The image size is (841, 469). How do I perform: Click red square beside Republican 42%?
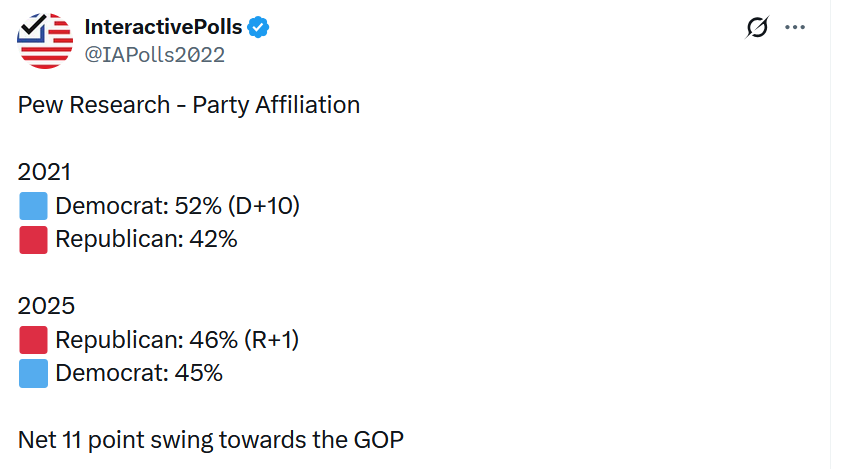click(x=33, y=240)
